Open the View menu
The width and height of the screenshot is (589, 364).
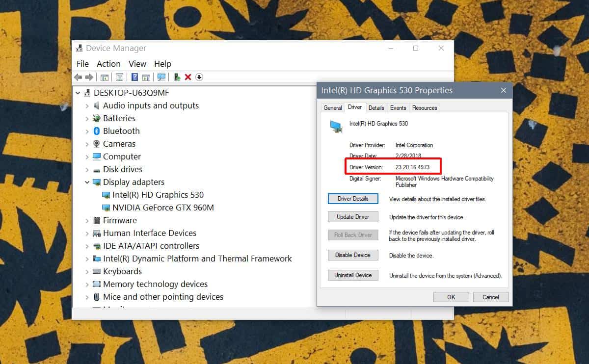click(x=137, y=64)
